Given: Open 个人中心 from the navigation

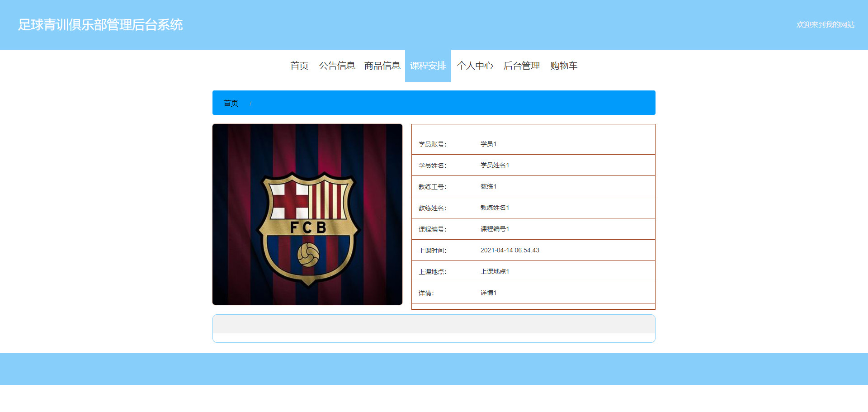Looking at the screenshot, I should click(475, 66).
